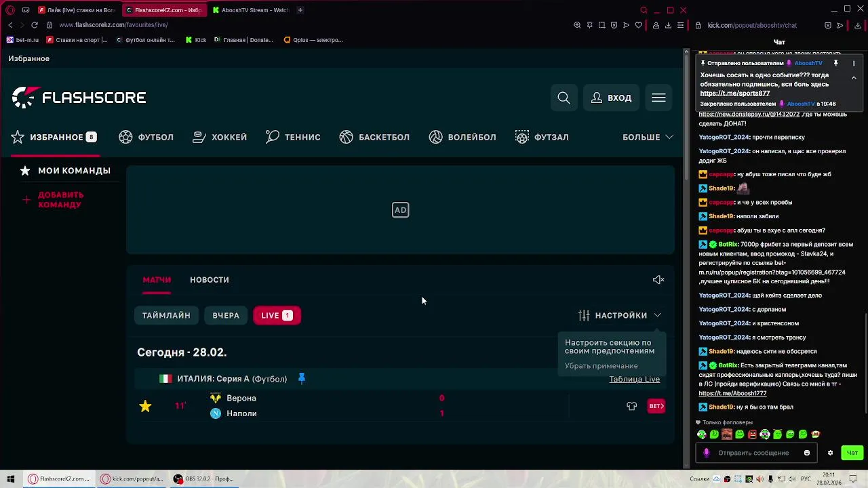Switch to the AbooshTV Stream browser tab

click(251, 10)
